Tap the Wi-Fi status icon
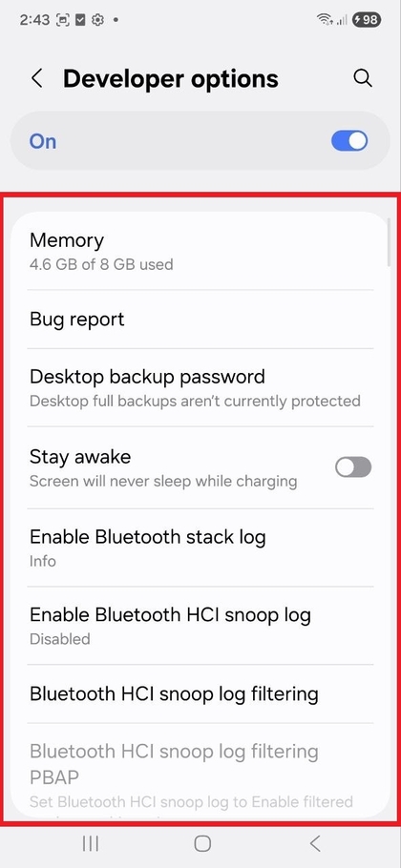The height and width of the screenshot is (868, 401). coord(324,20)
